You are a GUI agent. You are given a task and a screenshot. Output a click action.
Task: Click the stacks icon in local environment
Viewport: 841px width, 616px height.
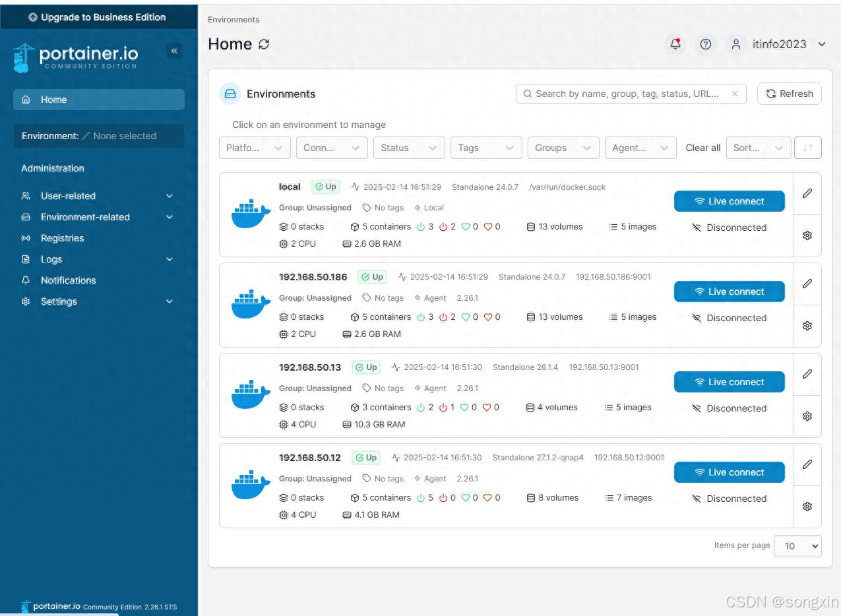pos(284,227)
